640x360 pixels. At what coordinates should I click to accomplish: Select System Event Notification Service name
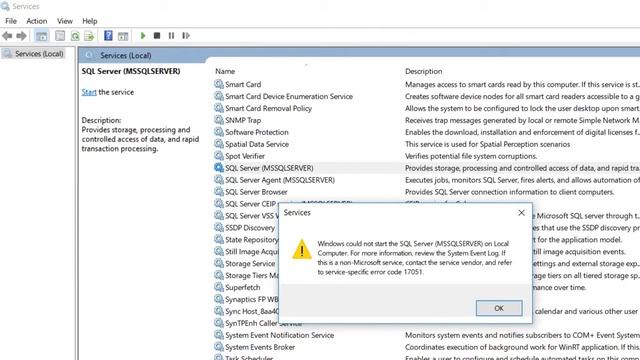[x=280, y=335]
